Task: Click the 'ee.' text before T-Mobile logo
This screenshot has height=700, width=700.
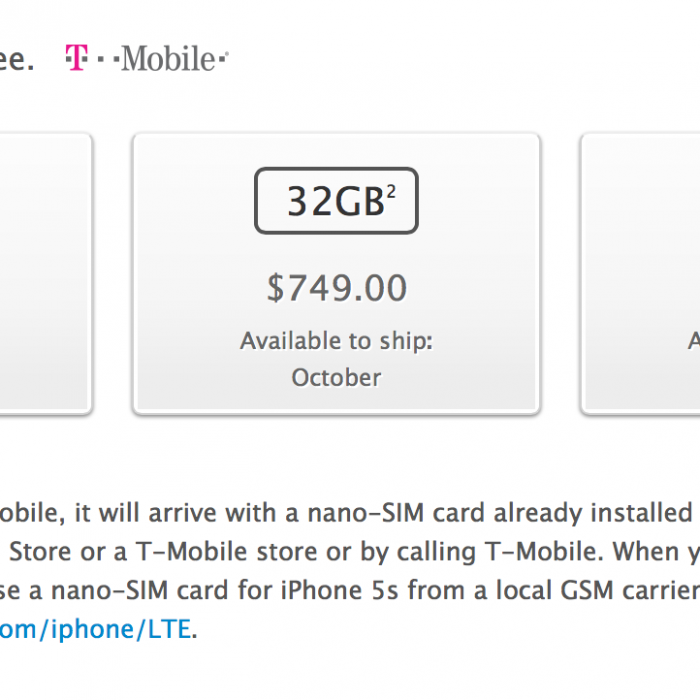Action: (x=18, y=59)
